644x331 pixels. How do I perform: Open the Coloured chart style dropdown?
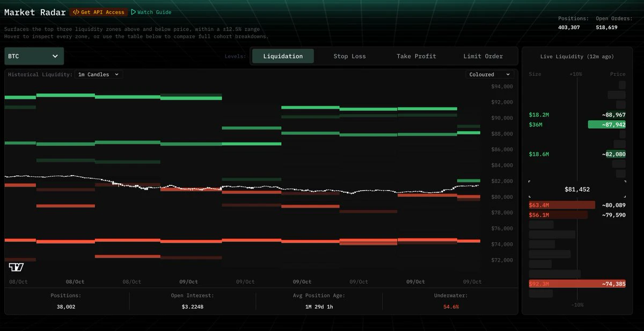point(490,74)
